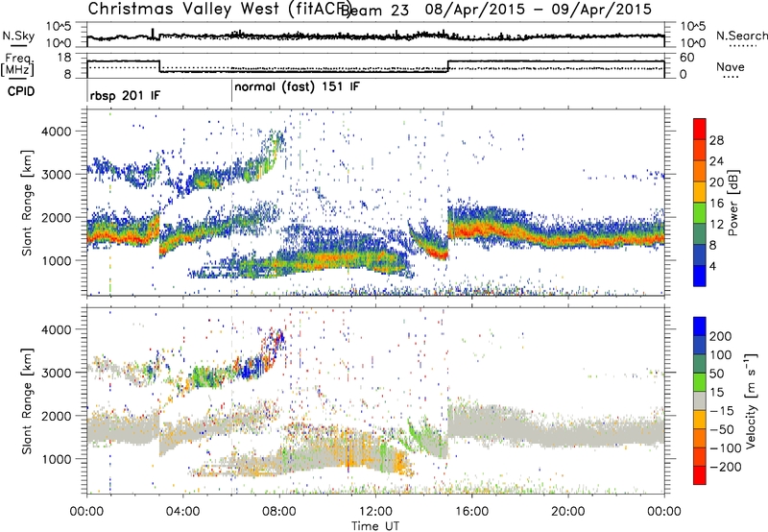Click the '28' value on Power color bar
The image size is (768, 532).
point(716,140)
